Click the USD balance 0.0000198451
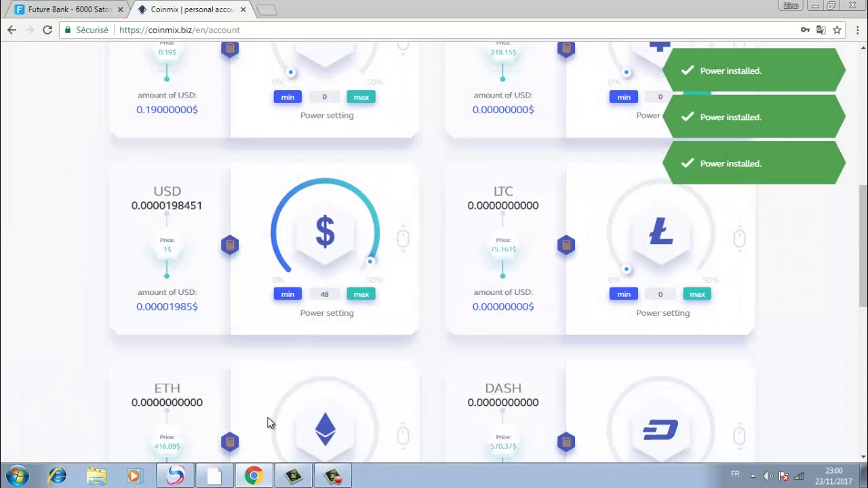This screenshot has width=868, height=488. pos(167,205)
